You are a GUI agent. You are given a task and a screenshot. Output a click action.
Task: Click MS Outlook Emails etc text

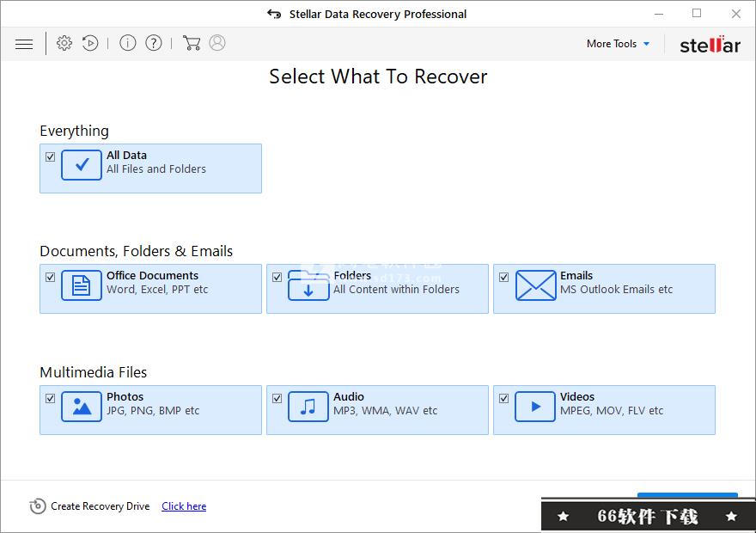pos(616,290)
